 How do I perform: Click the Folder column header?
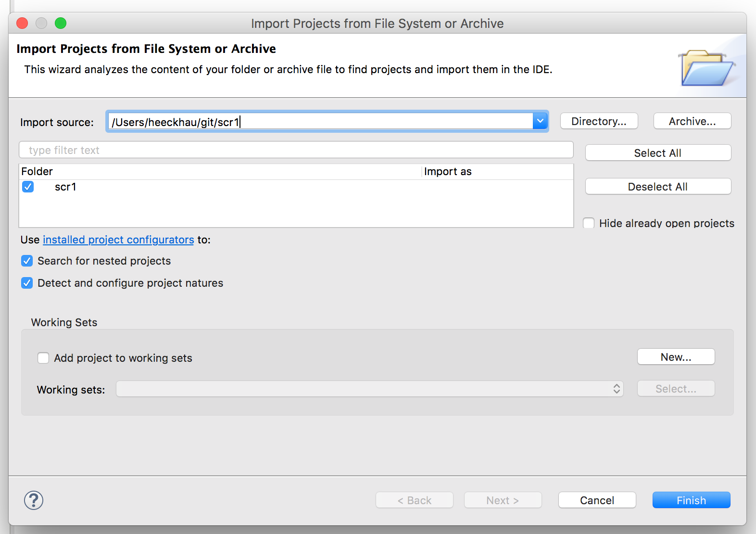(220, 171)
